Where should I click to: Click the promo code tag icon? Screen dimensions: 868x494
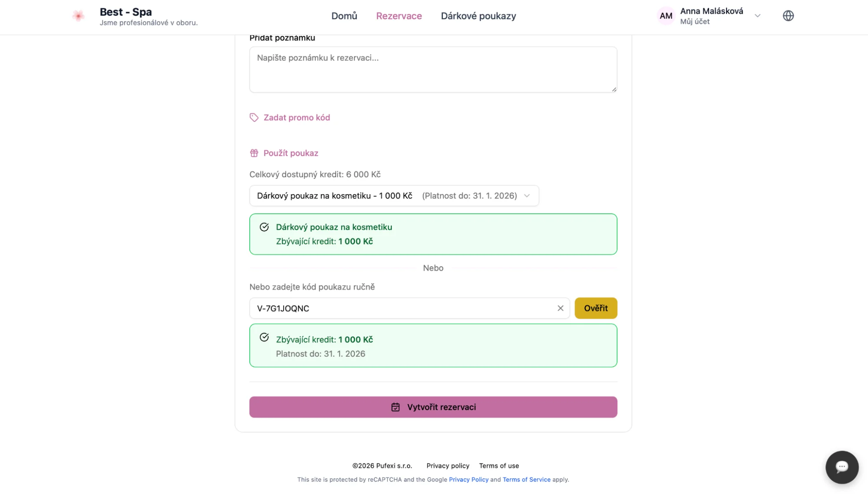254,118
